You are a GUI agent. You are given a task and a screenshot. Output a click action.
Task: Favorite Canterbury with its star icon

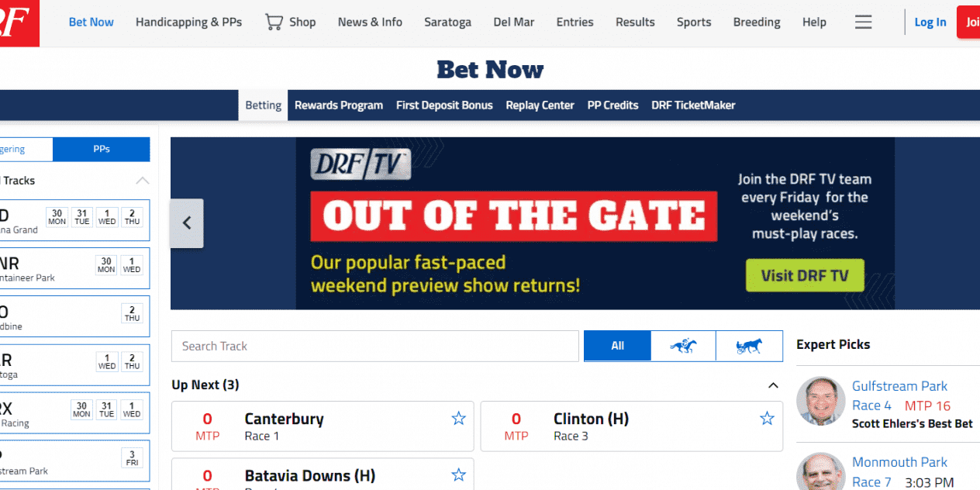[458, 419]
